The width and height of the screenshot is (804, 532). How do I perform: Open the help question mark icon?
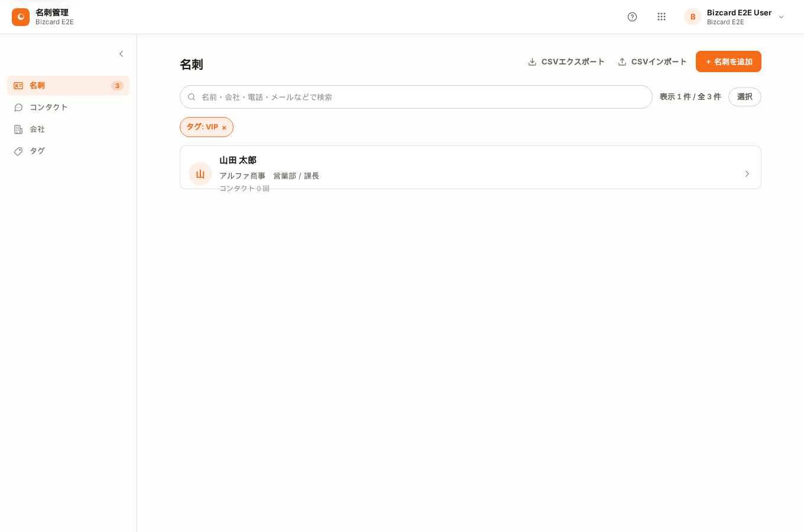[x=632, y=17]
